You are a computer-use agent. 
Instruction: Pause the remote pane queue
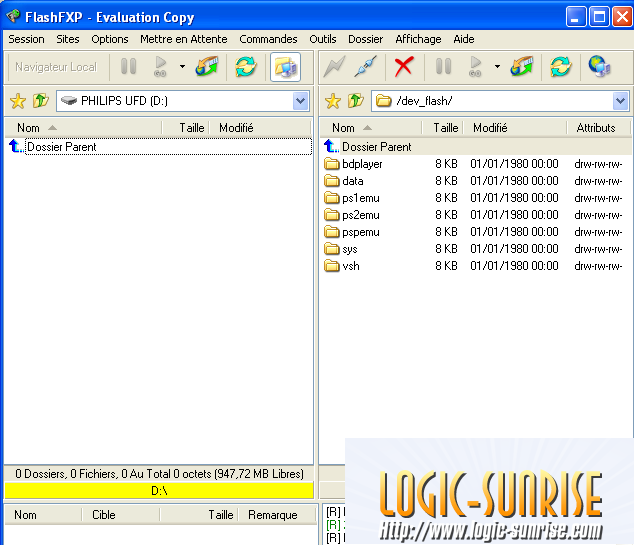(x=444, y=66)
